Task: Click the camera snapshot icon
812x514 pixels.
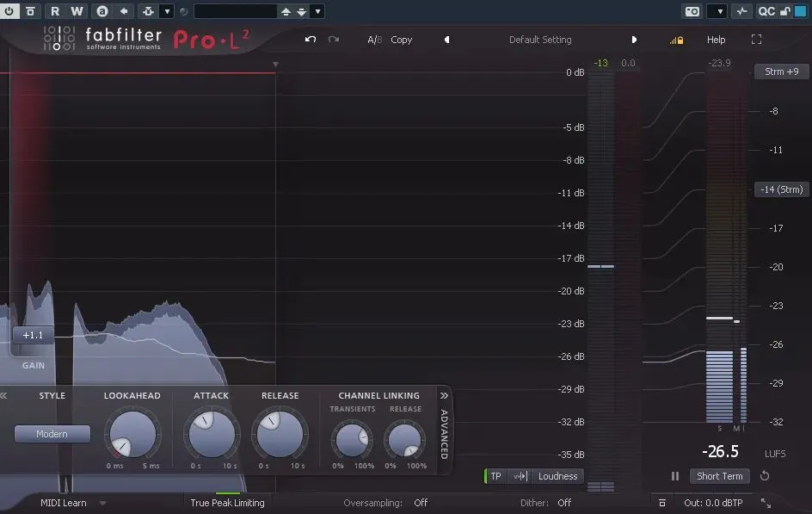Action: pos(692,11)
